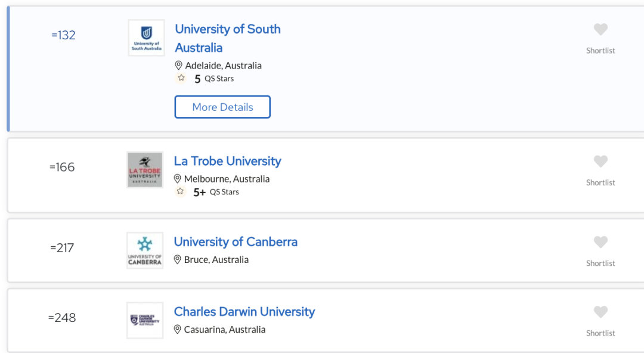Click location pin beside Melbourne, Australia
The height and width of the screenshot is (353, 644).
[x=178, y=179]
